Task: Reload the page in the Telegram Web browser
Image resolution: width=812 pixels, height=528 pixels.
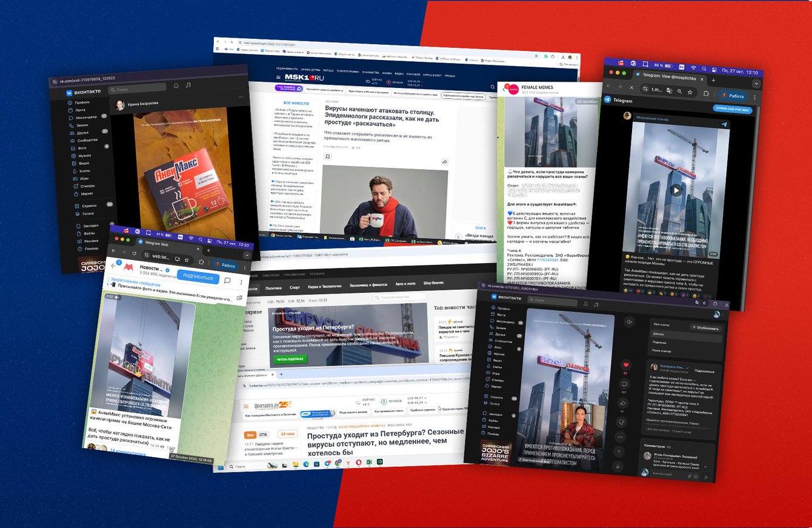Action: pos(135,253)
